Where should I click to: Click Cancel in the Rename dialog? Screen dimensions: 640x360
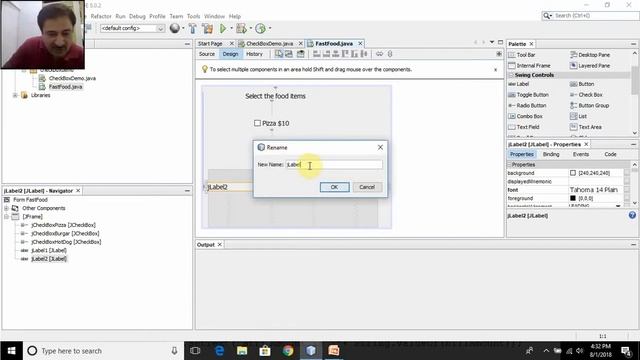[367, 187]
